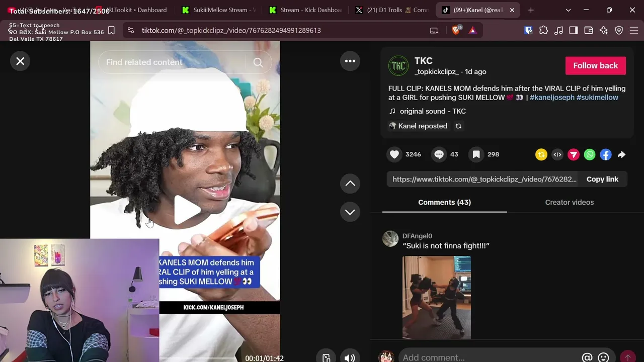Mute the video volume speaker
Screen dimensions: 644x362
click(x=350, y=357)
